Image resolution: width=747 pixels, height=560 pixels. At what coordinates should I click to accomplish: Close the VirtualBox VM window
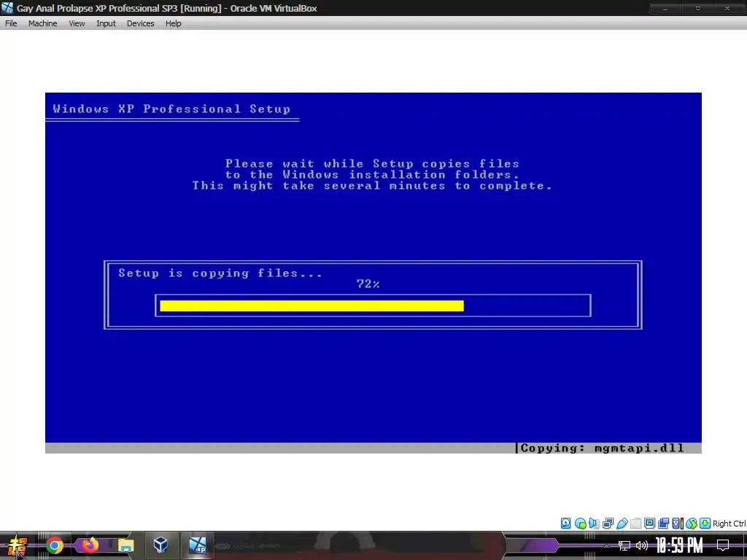tap(727, 9)
